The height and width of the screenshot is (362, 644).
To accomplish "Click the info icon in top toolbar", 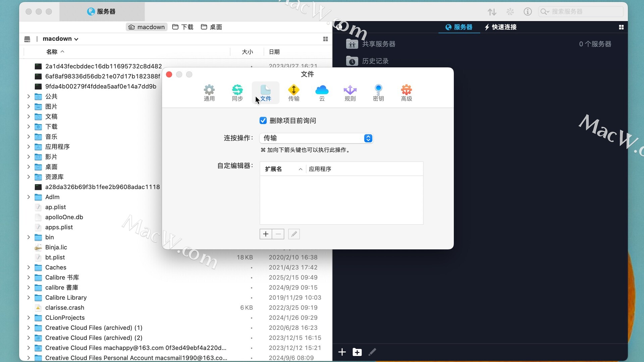I will click(528, 12).
